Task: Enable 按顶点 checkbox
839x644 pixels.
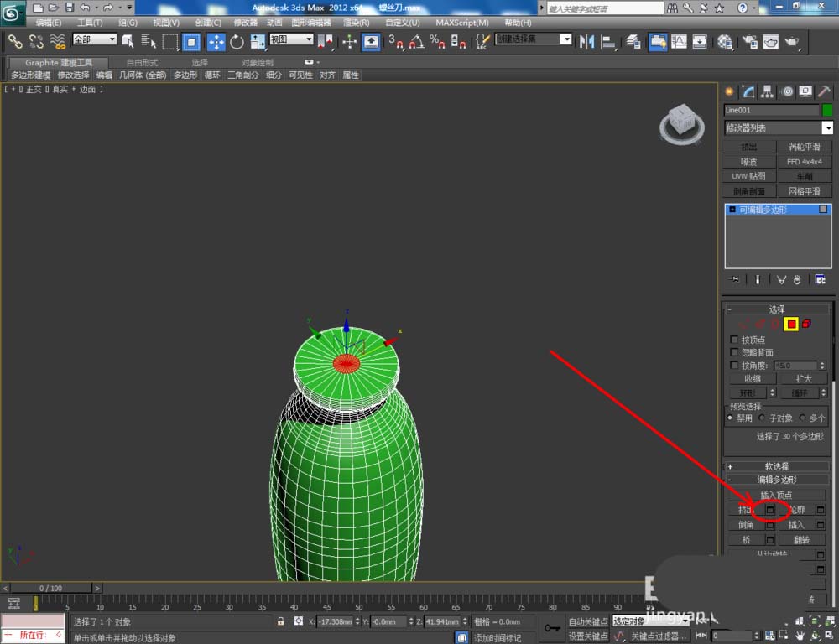Action: [734, 340]
